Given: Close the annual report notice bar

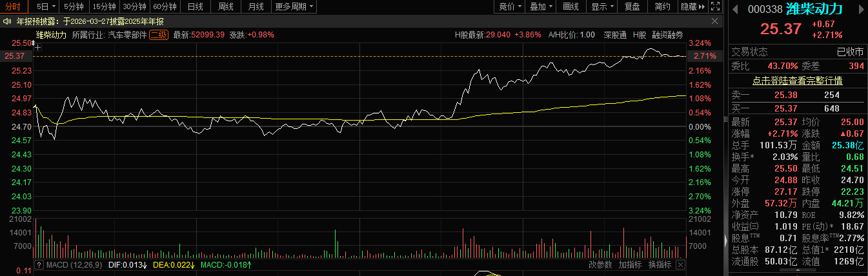Looking at the screenshot, I should coord(714,21).
